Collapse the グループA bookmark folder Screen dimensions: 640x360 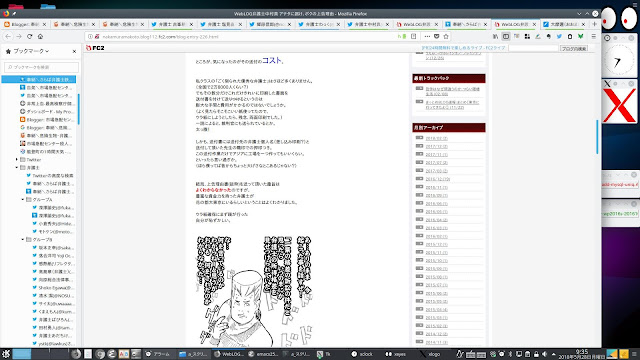click(23, 200)
